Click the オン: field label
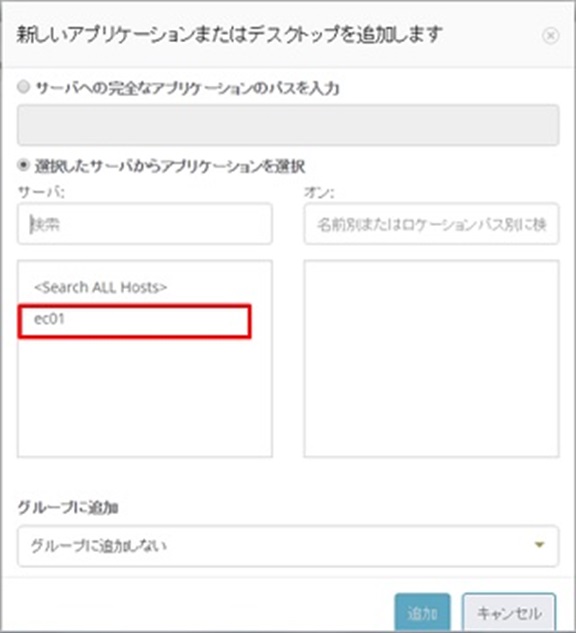 319,193
